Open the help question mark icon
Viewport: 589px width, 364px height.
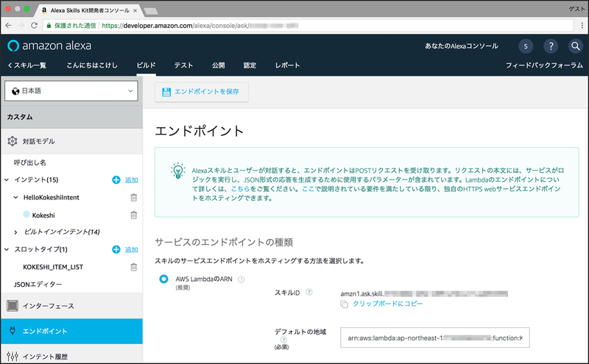(x=551, y=46)
